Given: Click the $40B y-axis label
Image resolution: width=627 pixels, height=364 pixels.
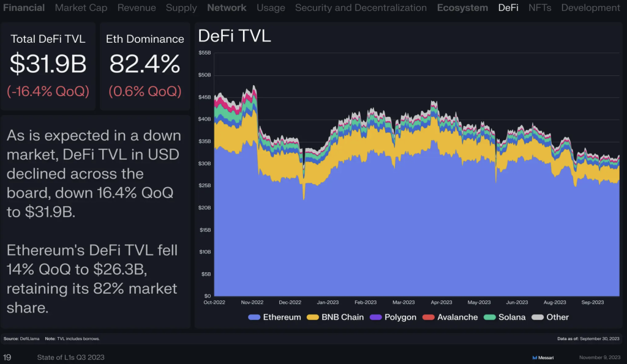Looking at the screenshot, I should [x=205, y=119].
